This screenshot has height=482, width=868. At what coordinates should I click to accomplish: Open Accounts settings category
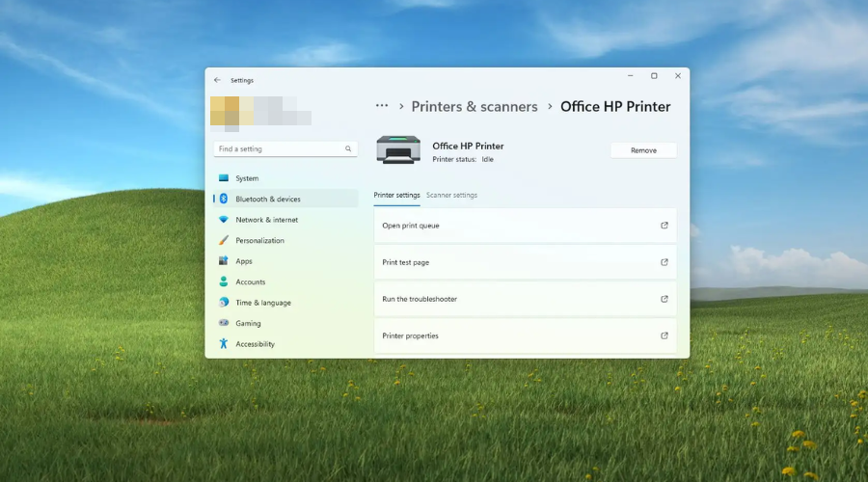pos(285,281)
